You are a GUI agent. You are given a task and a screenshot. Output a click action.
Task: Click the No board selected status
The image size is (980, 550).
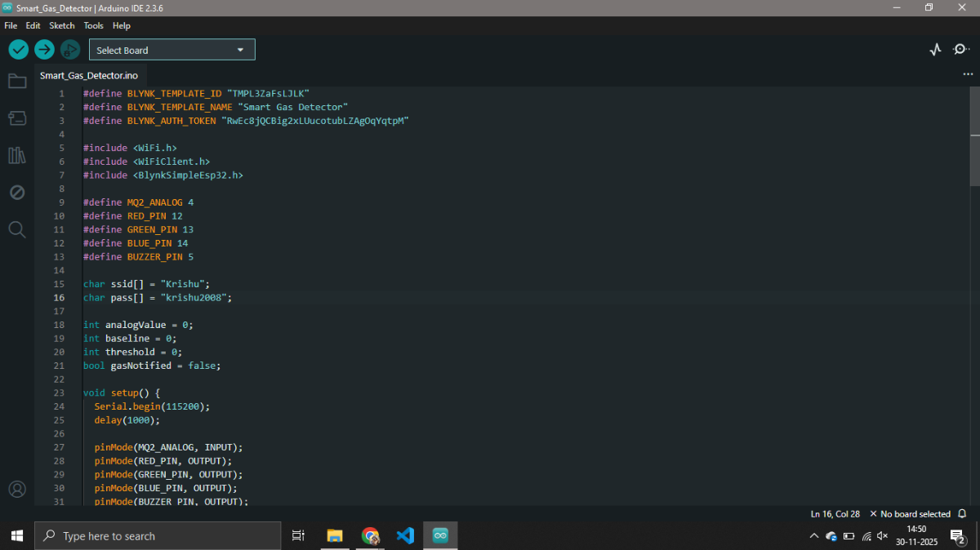(910, 514)
